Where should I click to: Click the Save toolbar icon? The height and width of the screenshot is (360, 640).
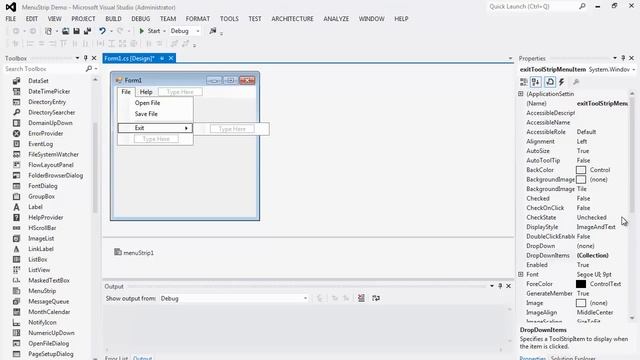click(x=76, y=31)
